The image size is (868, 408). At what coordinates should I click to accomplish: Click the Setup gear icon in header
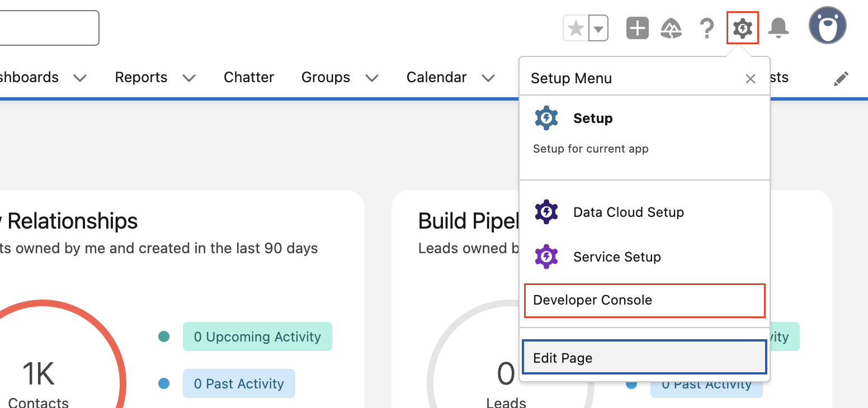pos(743,28)
